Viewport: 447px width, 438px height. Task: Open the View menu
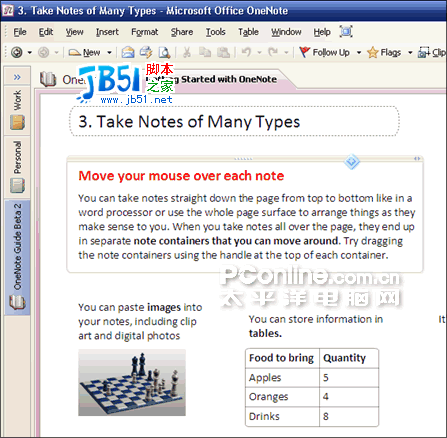(74, 32)
